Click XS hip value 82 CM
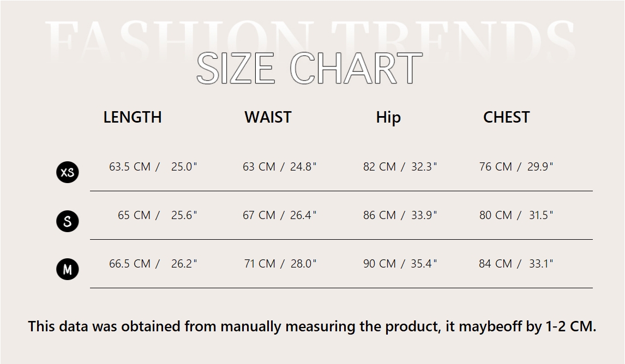This screenshot has width=625, height=364. coord(379,166)
